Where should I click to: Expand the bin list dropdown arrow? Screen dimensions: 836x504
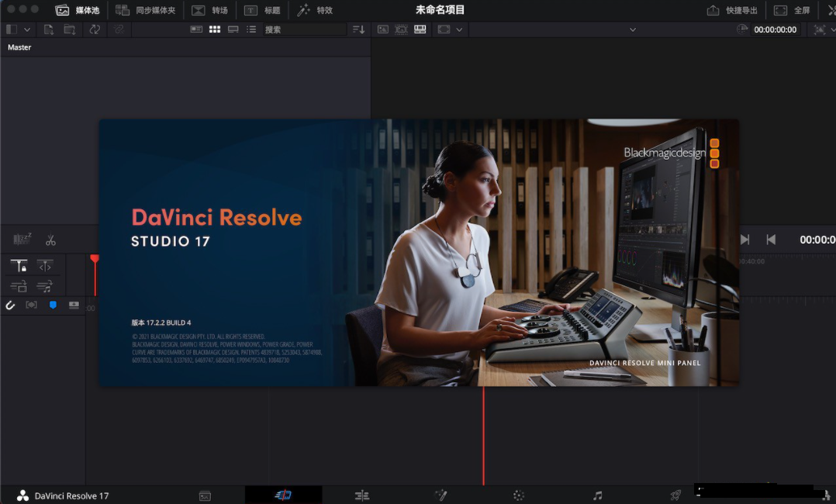(26, 29)
